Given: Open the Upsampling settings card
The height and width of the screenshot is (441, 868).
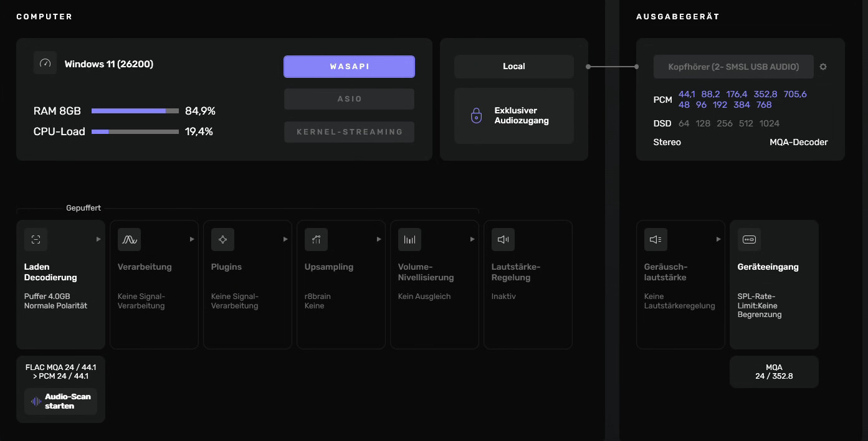Looking at the screenshot, I should point(341,285).
